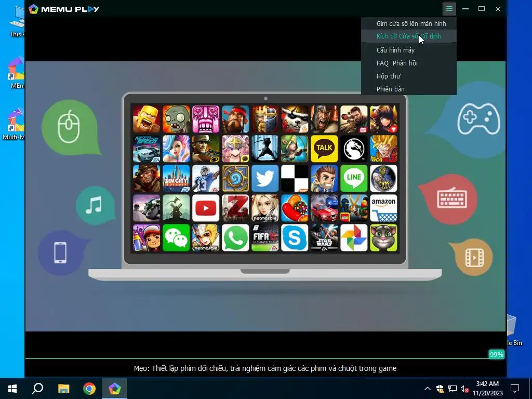The height and width of the screenshot is (399, 532).
Task: Click the Clash of Clans app icon
Action: pyautogui.click(x=146, y=119)
